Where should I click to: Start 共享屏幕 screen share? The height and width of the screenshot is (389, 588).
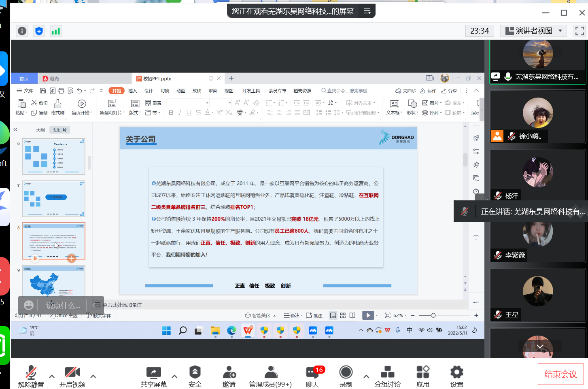tap(154, 376)
